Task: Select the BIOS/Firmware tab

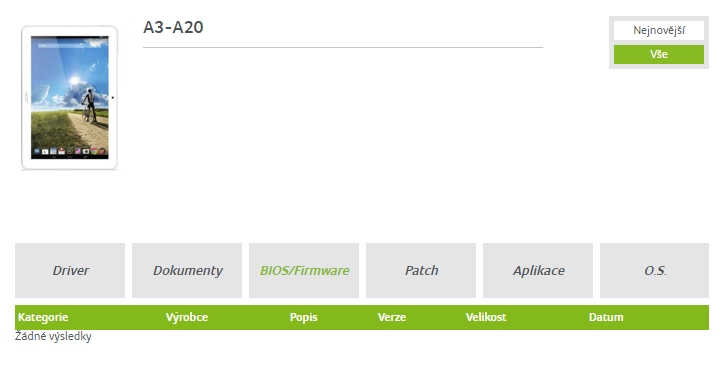Action: tap(304, 270)
